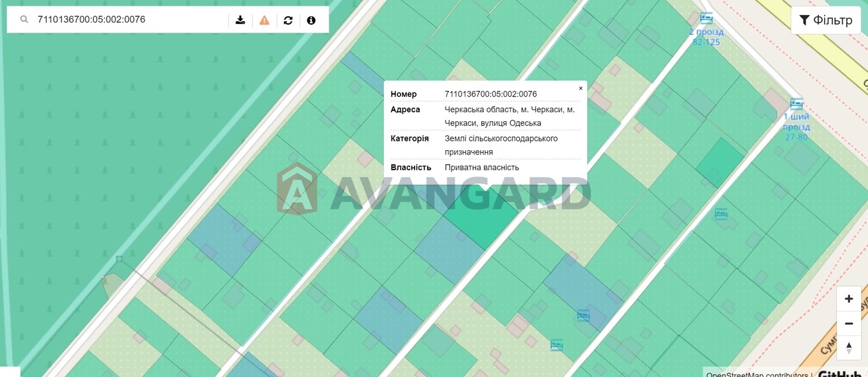Click the bed icon near 1 ший проїзд 27-80

[x=796, y=104]
